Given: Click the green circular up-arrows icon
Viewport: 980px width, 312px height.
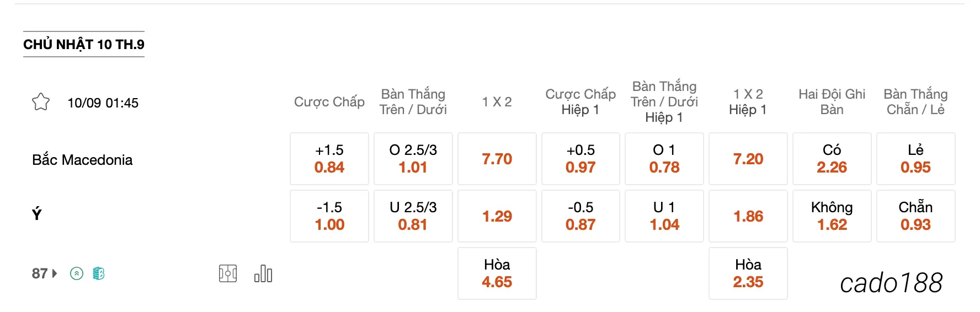Looking at the screenshot, I should (x=77, y=273).
